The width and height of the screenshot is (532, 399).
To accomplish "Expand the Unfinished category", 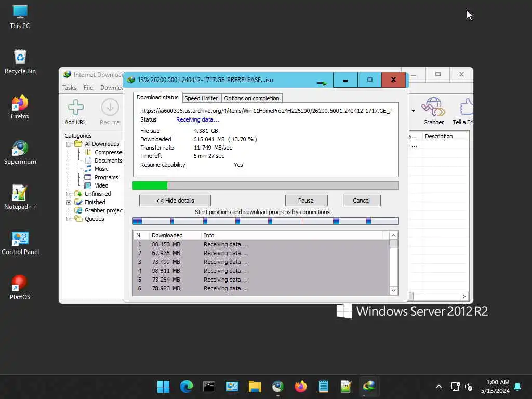I will (69, 194).
